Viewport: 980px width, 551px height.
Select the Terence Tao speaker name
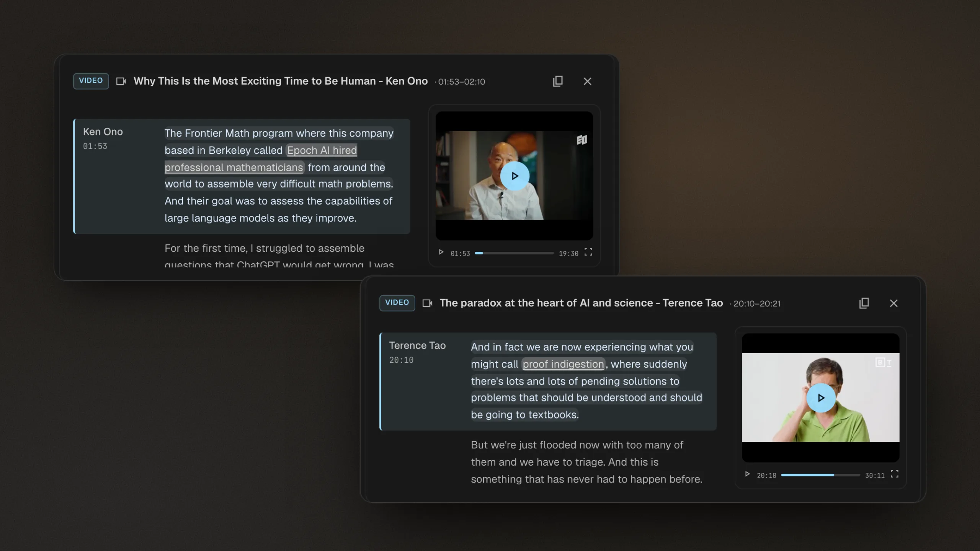point(417,346)
